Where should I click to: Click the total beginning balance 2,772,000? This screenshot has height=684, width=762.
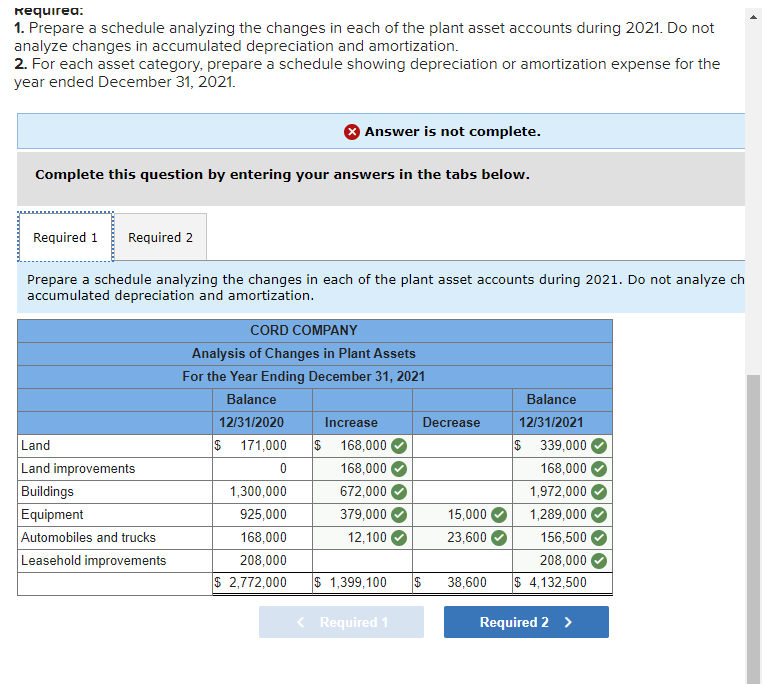pyautogui.click(x=258, y=583)
